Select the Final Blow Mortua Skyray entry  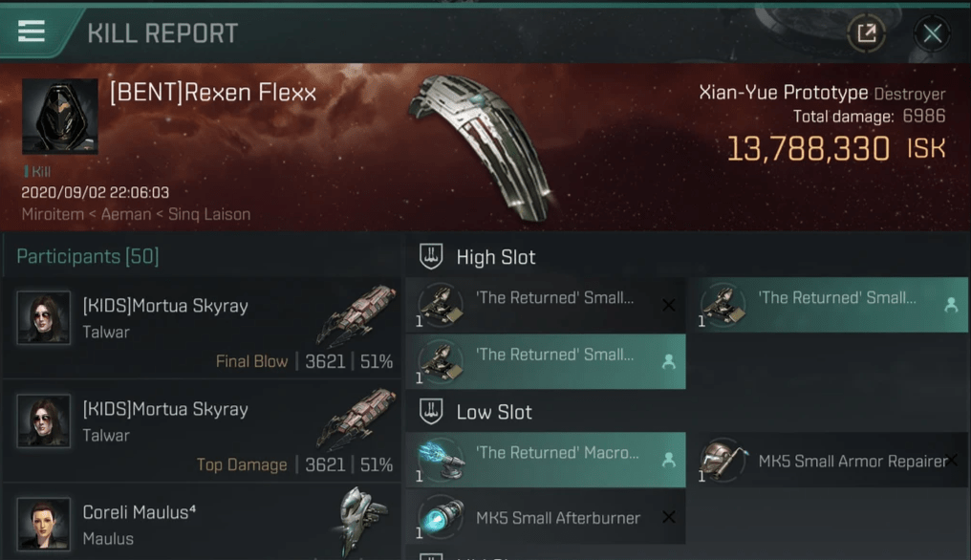point(202,329)
